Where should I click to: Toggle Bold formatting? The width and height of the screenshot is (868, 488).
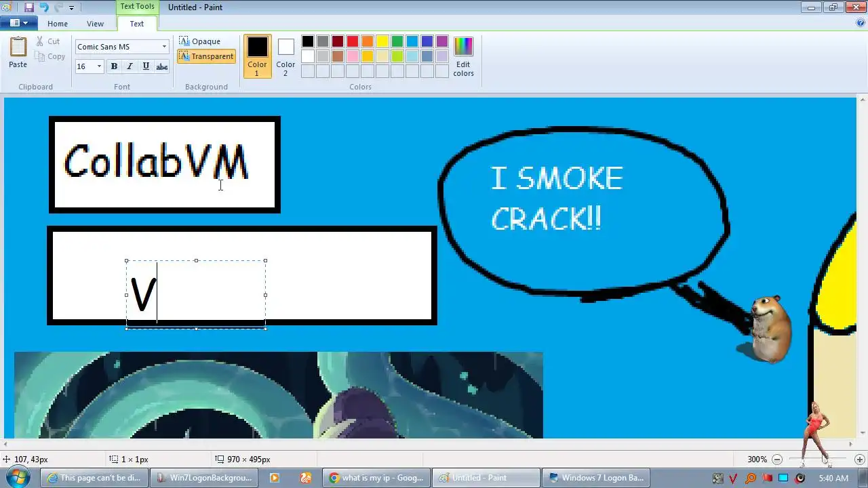coord(114,66)
